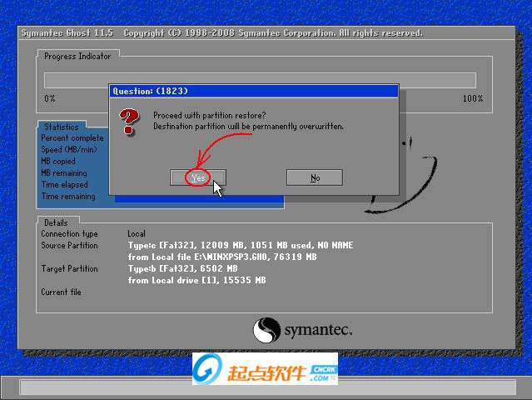Click 'Proceed with partition restore?' message

[x=209, y=116]
